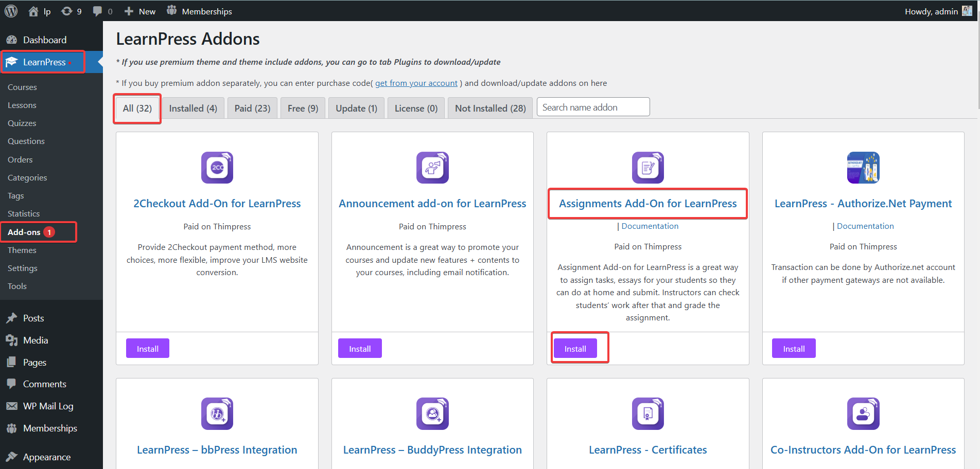The image size is (980, 469).
Task: Click the plus New icon
Action: coord(129,11)
